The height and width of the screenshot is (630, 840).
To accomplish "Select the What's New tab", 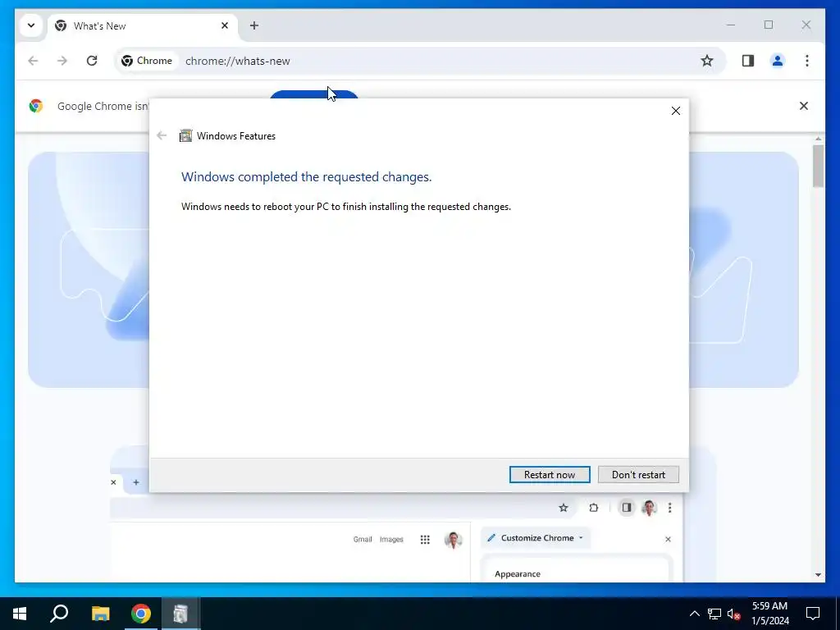I will point(142,25).
